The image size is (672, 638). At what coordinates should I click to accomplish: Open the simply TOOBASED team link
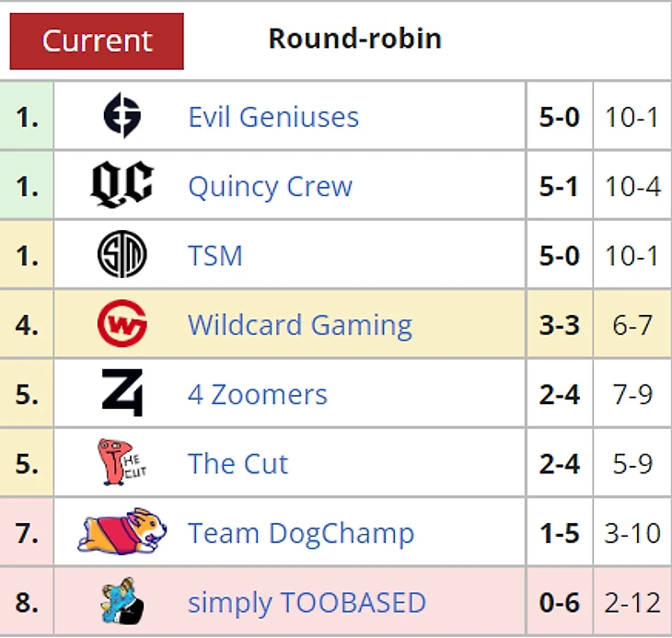307,603
